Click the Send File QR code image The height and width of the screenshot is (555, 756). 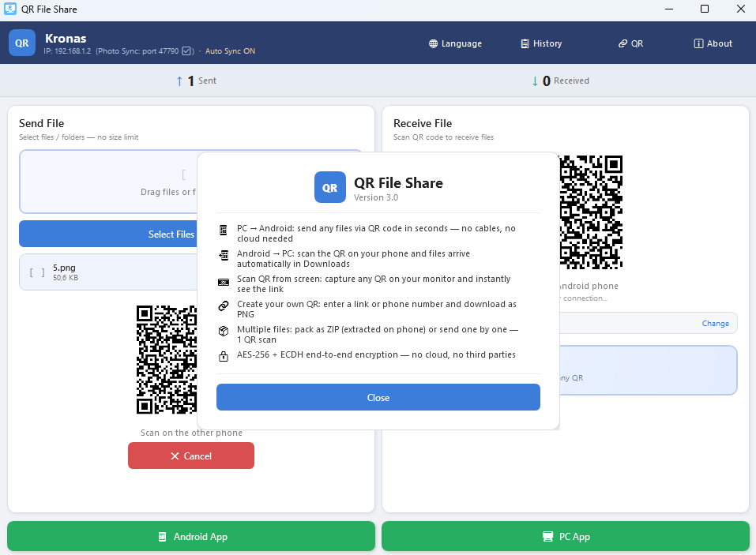(167, 359)
